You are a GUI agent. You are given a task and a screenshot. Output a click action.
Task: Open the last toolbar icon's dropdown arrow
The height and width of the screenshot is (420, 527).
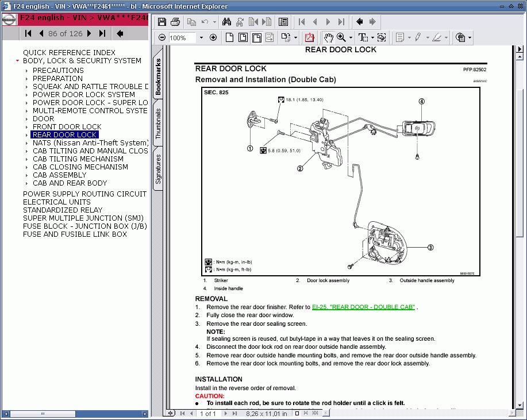(x=470, y=37)
